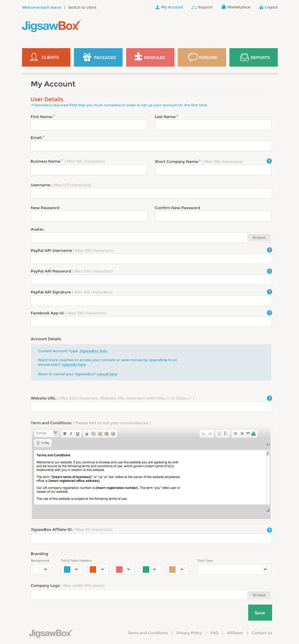Open Support from the top menu
Image resolution: width=299 pixels, height=644 pixels.
click(x=202, y=7)
